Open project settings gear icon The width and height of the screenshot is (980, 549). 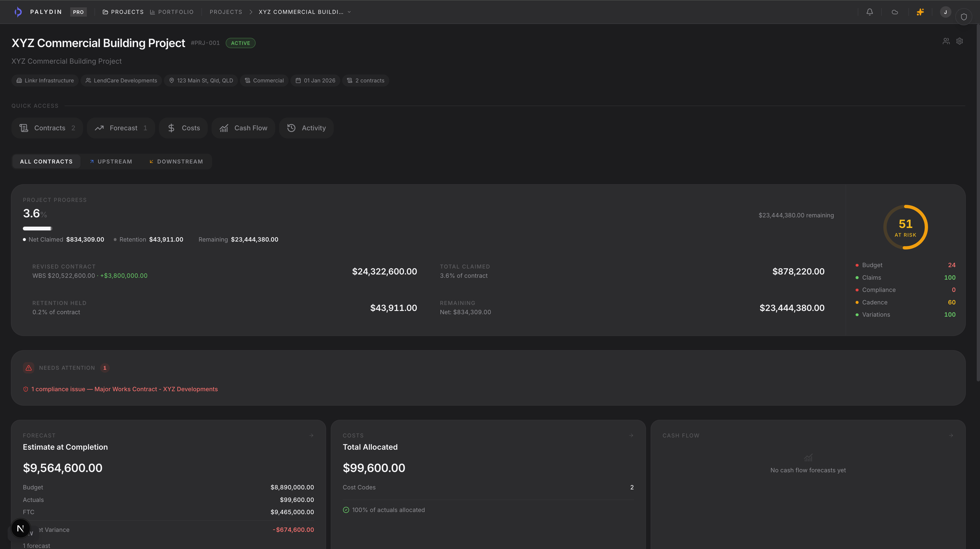point(960,41)
